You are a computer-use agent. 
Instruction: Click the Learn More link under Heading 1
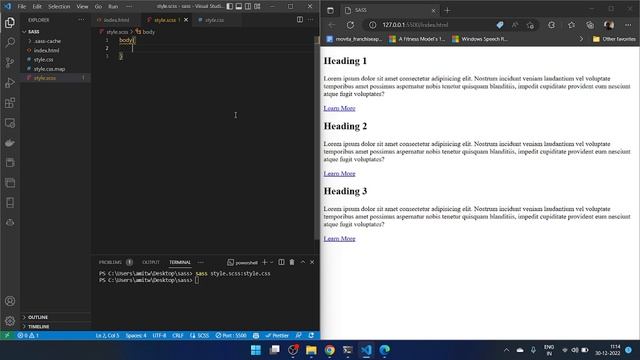coord(339,108)
